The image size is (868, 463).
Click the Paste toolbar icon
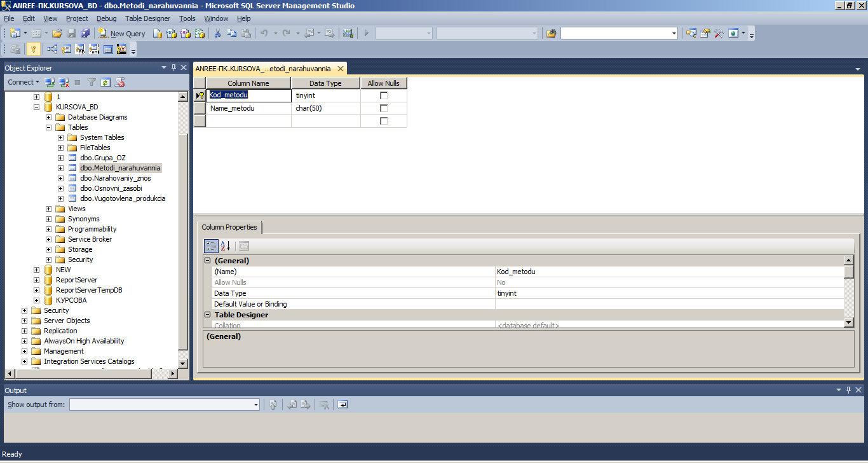click(246, 33)
